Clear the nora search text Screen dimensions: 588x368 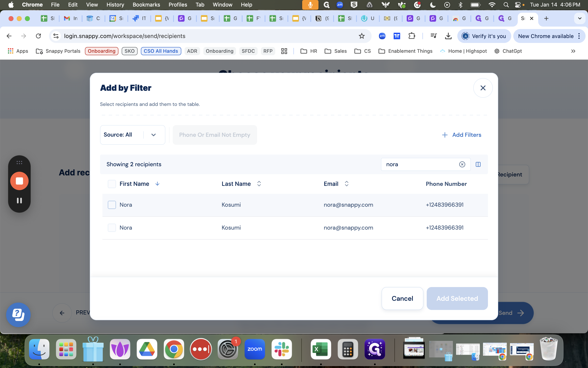[x=462, y=164]
